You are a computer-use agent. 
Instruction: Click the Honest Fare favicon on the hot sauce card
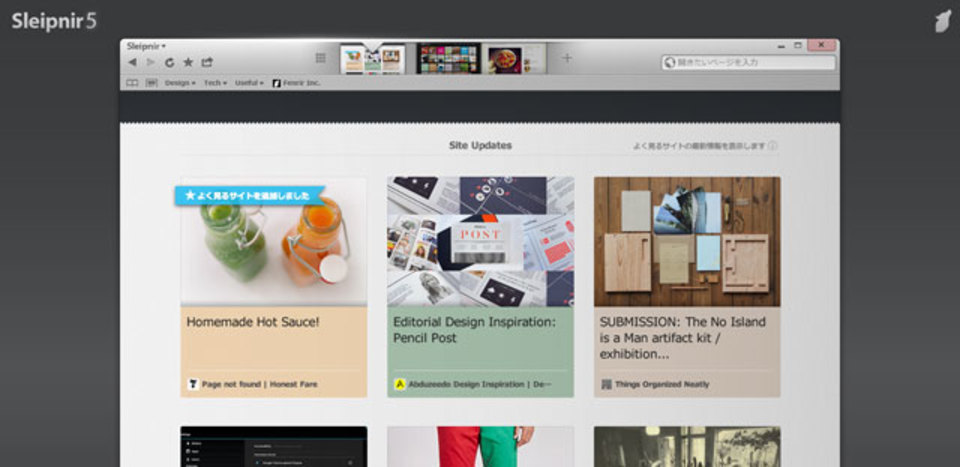tap(193, 384)
